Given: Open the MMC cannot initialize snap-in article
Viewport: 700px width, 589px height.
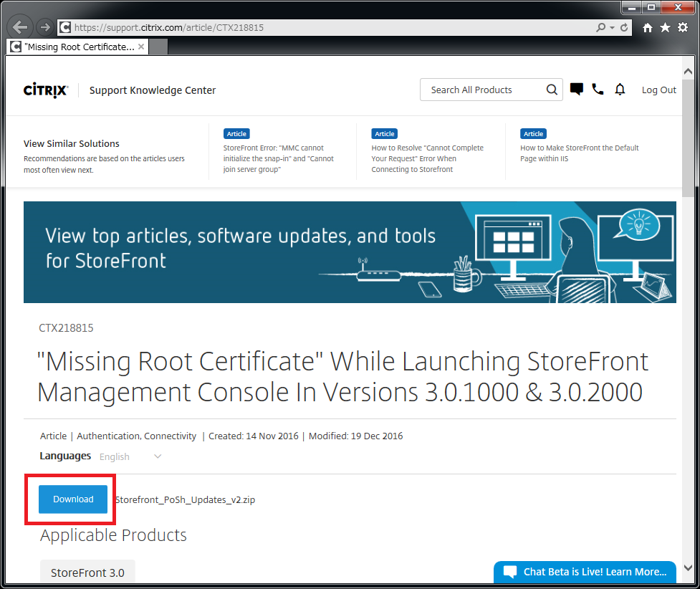Looking at the screenshot, I should pyautogui.click(x=278, y=158).
